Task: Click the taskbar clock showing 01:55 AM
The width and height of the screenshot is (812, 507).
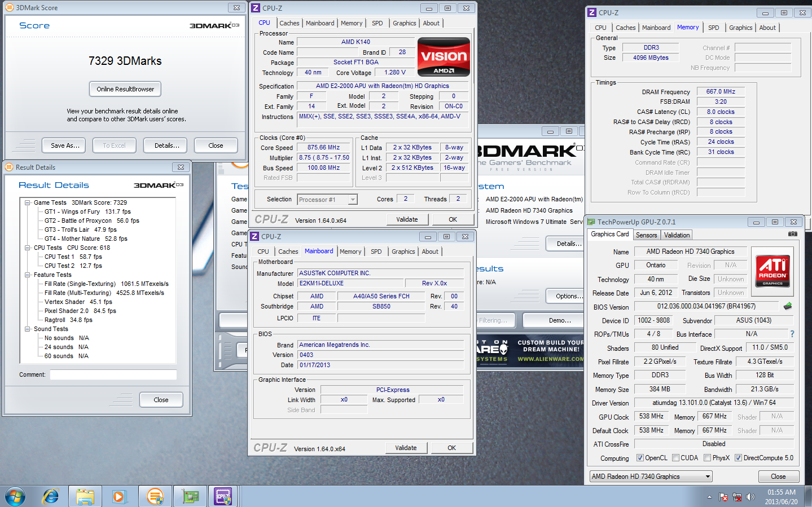Action: point(782,492)
